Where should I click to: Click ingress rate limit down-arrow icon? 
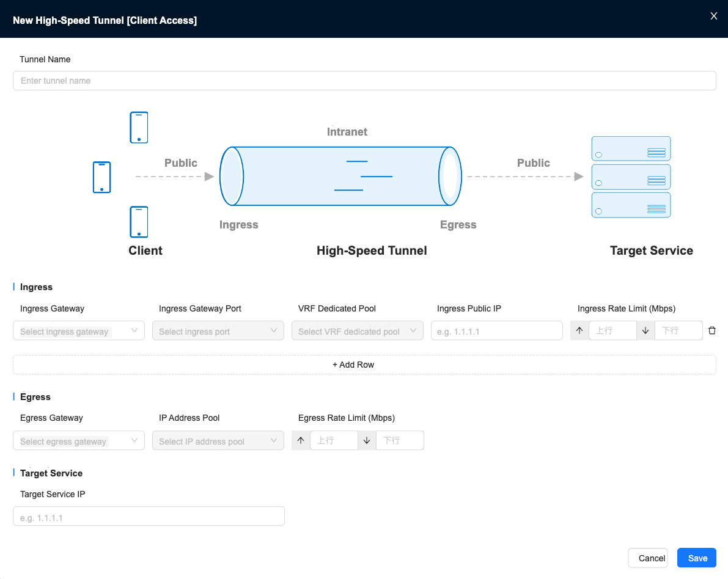(x=645, y=331)
